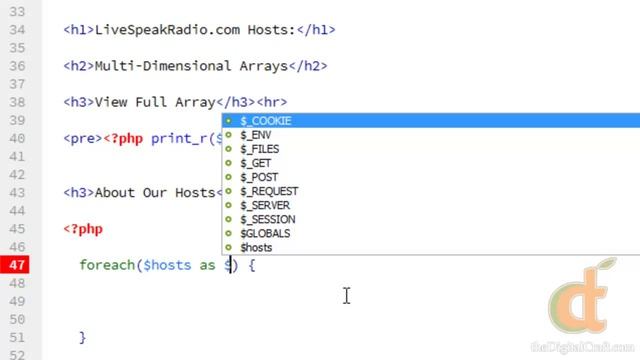Select $_GET autocomplete entry
Screen dimensions: 640x360
pyautogui.click(x=431, y=163)
